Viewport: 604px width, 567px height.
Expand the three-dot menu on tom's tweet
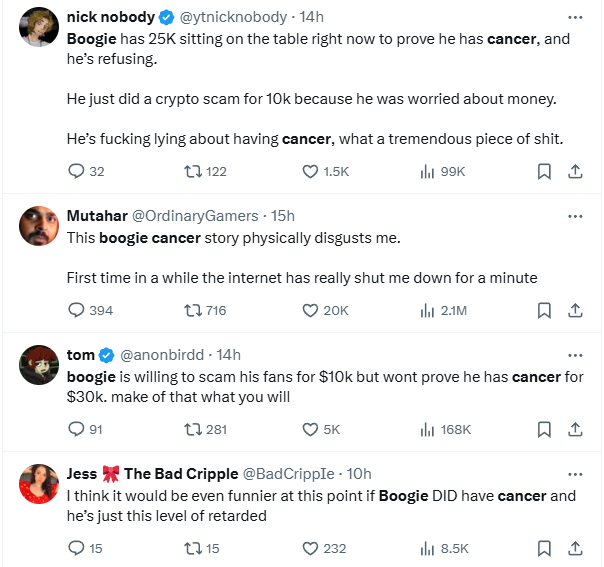click(575, 356)
